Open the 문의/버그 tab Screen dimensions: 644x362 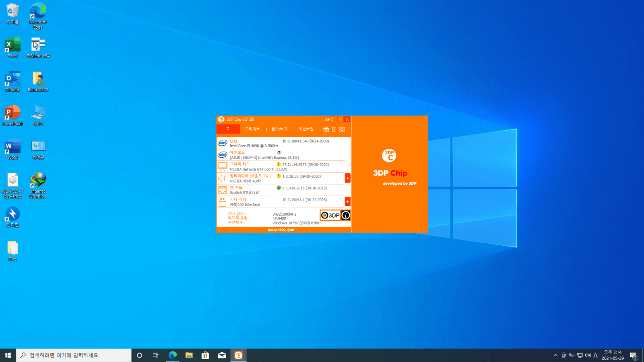[x=279, y=129]
